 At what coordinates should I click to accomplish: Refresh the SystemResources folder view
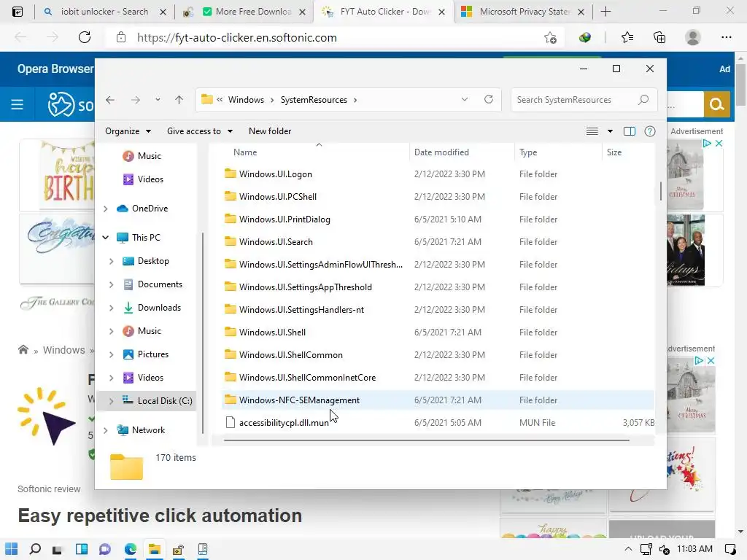(488, 99)
